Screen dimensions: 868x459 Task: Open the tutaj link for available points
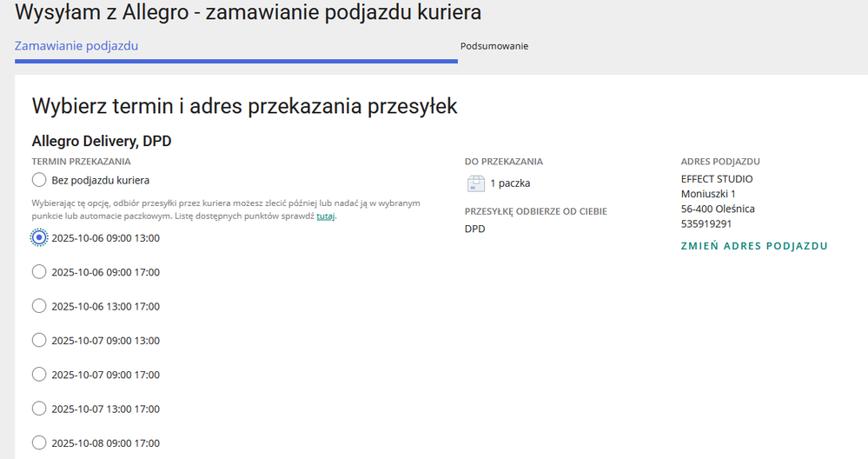(x=325, y=216)
